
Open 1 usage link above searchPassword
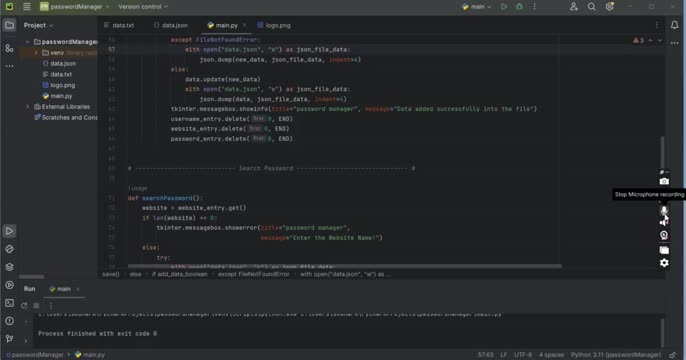coord(137,188)
